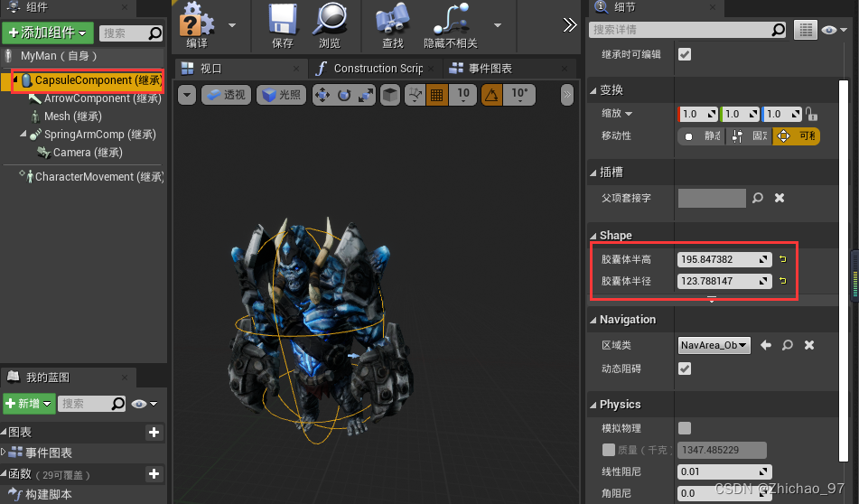The image size is (859, 504).
Task: Set mobility to 固定 stationary
Action: coord(749,135)
